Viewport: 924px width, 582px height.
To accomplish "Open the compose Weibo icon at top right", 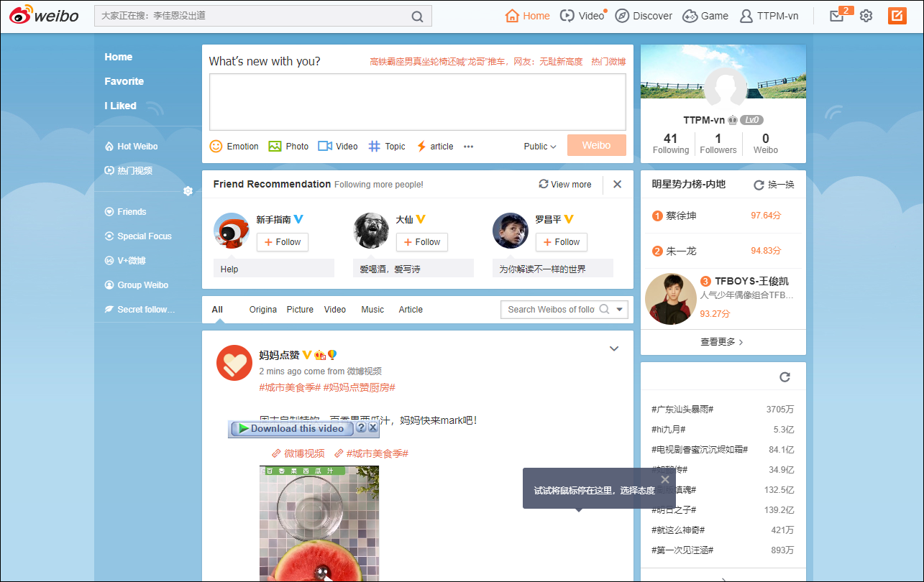I will pos(897,15).
